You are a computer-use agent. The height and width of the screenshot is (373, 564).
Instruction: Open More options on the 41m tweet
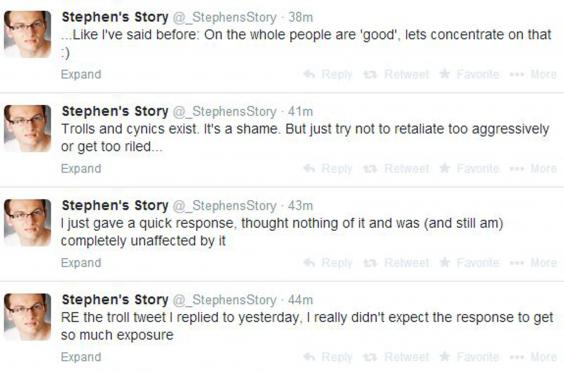[533, 169]
